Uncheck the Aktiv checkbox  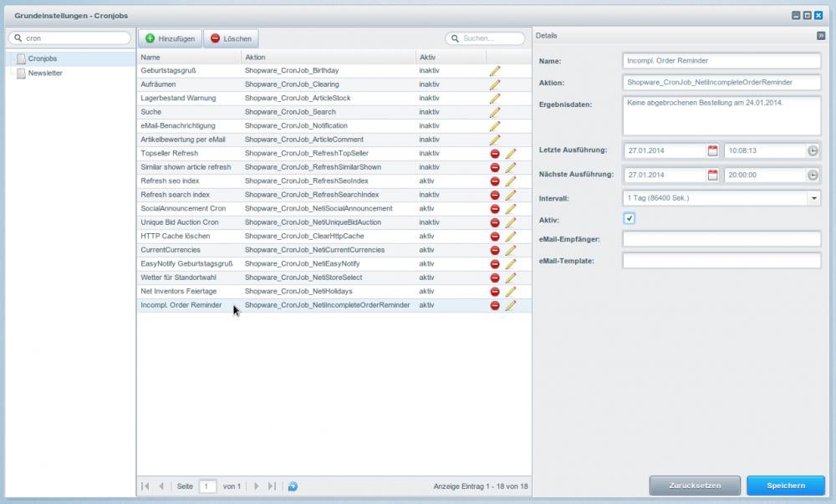click(630, 218)
